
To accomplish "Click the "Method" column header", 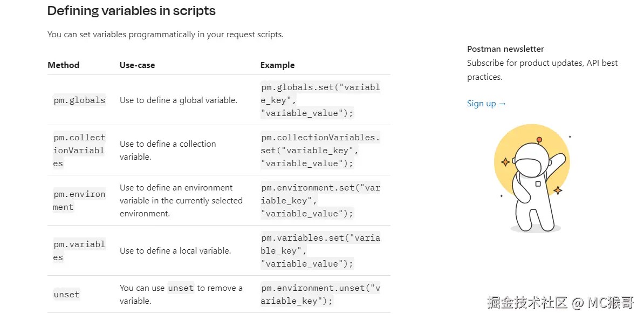I will (63, 65).
